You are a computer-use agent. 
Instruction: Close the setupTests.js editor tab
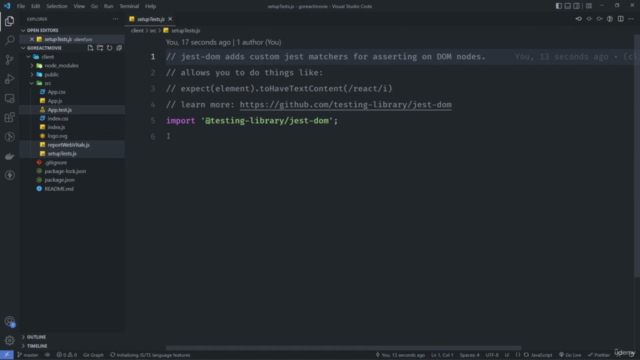[170, 19]
